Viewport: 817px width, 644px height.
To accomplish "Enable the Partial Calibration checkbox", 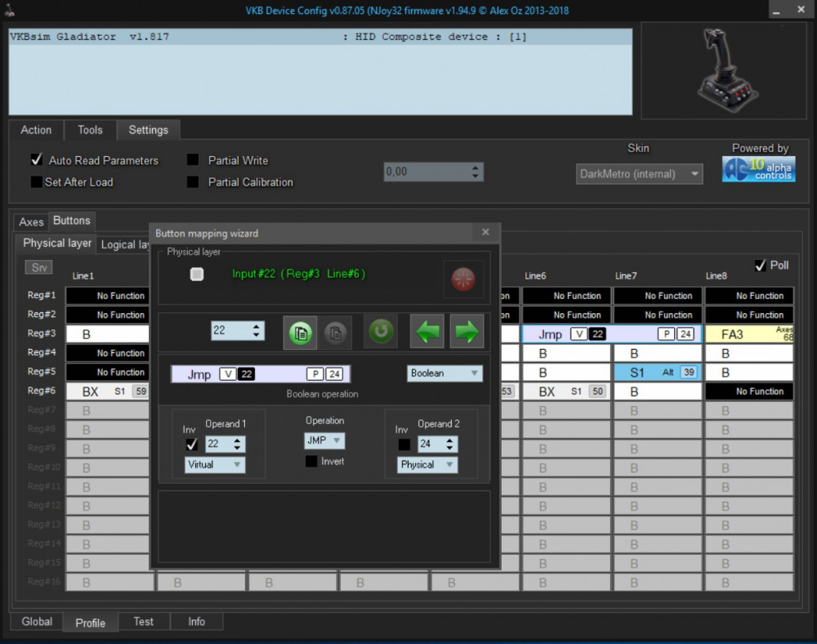I will point(193,182).
